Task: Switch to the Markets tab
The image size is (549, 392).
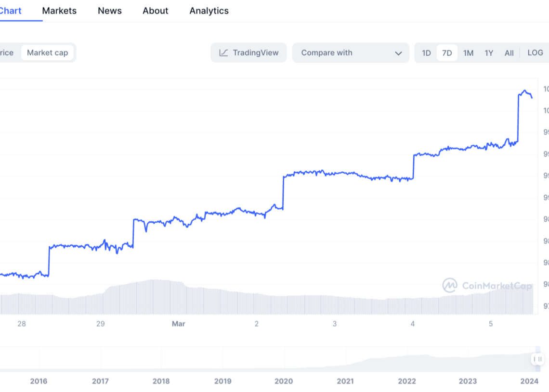Action: 59,11
